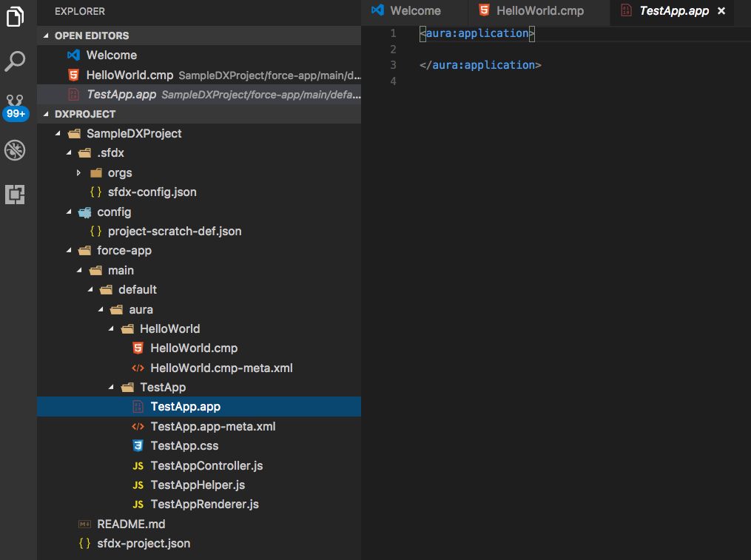Click the force-app folder icon
This screenshot has height=560, width=751.
[85, 251]
